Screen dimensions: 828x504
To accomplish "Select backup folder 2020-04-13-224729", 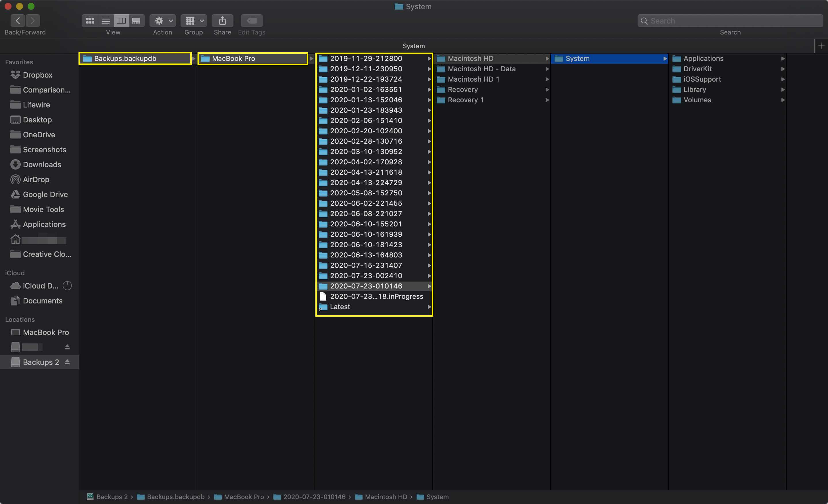I will (x=374, y=183).
